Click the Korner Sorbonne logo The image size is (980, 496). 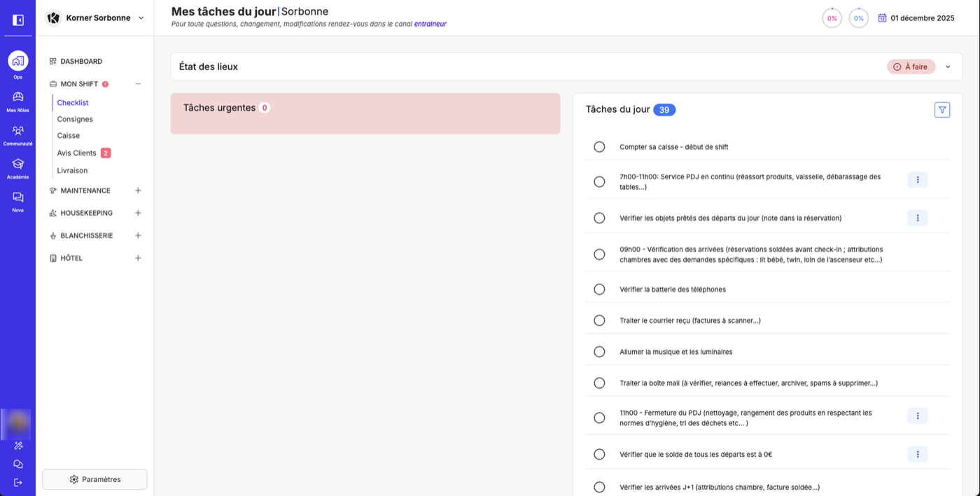point(52,18)
